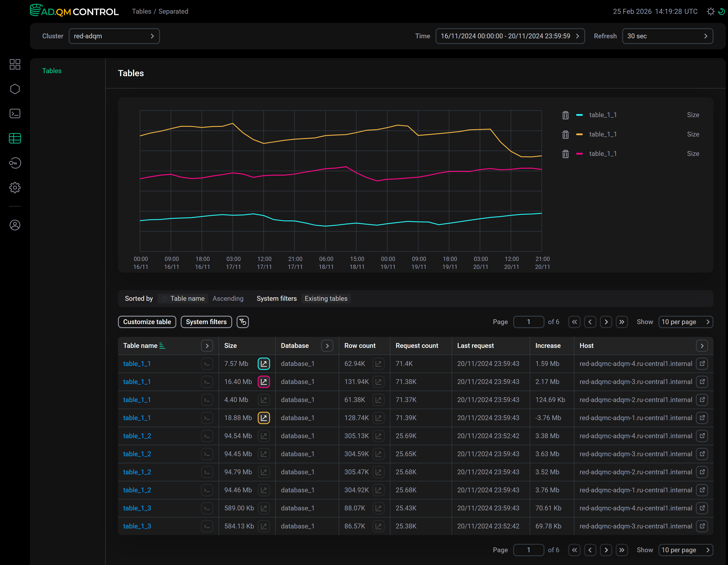Click the Customize table button

coord(147,322)
